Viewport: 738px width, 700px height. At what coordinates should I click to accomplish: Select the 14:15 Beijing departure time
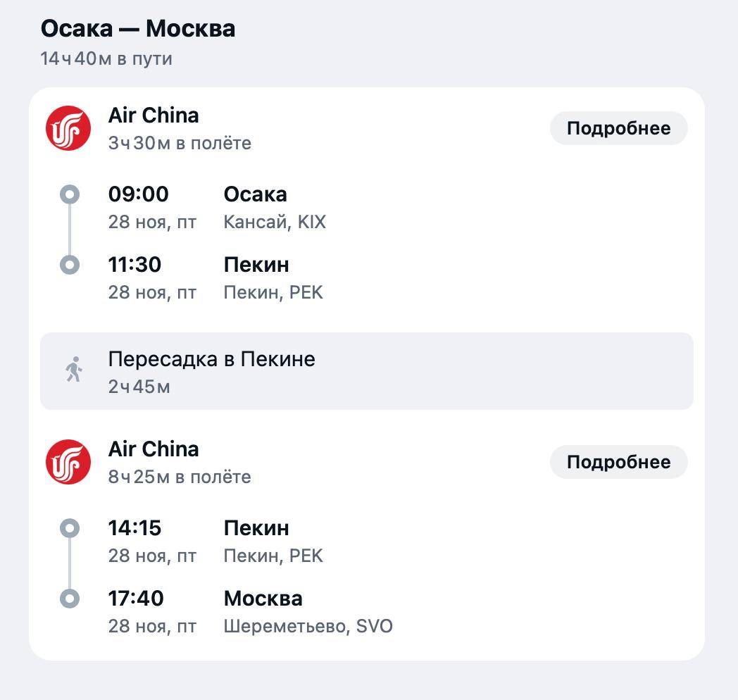tap(135, 527)
